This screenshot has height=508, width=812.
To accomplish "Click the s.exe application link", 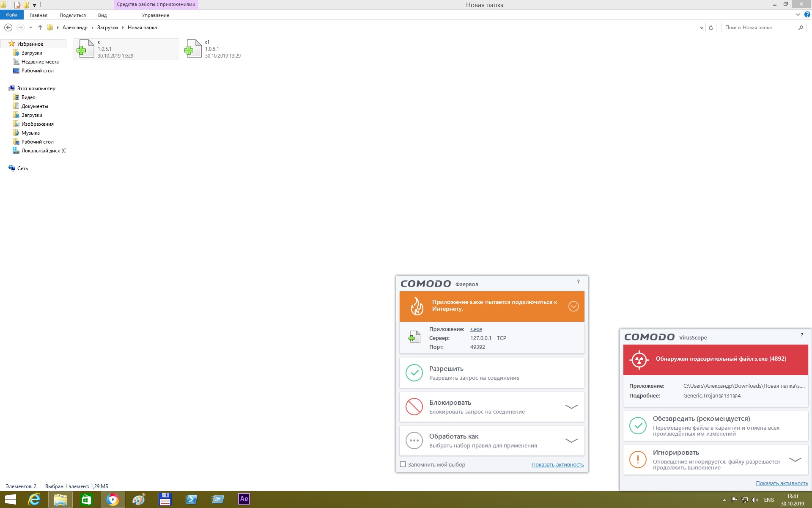I will point(476,329).
